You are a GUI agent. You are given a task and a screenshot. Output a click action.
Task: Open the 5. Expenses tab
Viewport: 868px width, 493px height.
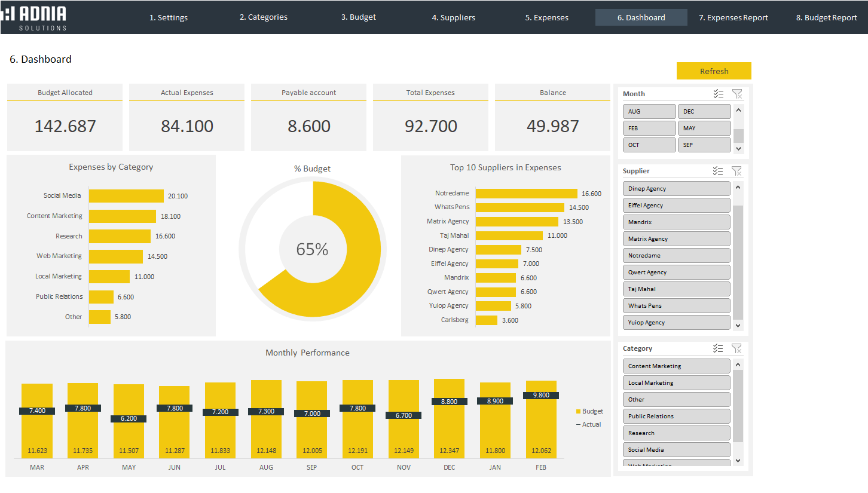pos(546,17)
